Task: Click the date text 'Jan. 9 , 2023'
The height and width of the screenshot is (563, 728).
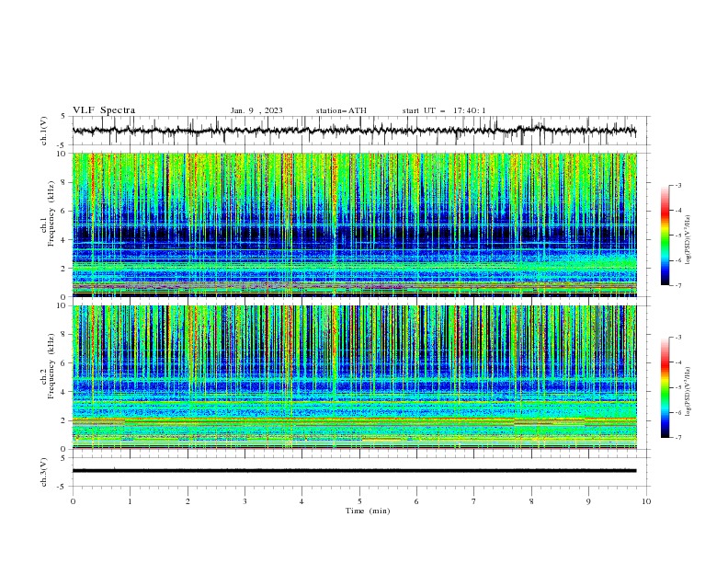Action: 256,110
